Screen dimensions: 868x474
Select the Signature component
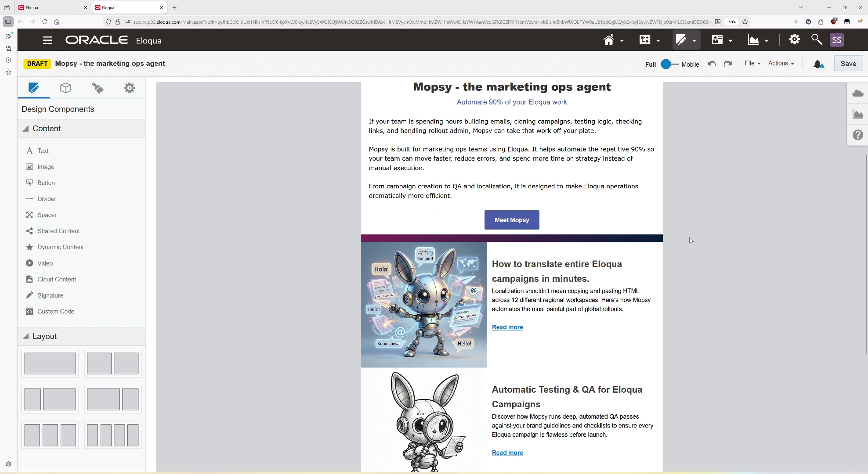(x=44, y=295)
